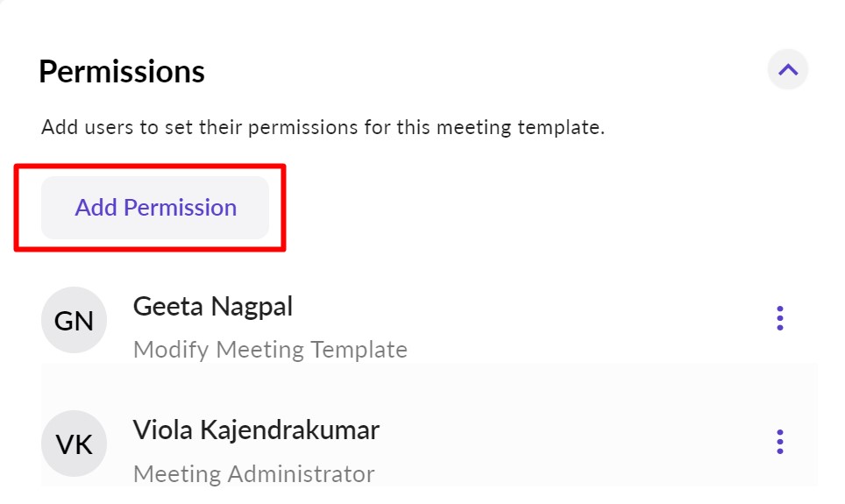Show more actions for the GN user
845x504 pixels.
click(779, 318)
